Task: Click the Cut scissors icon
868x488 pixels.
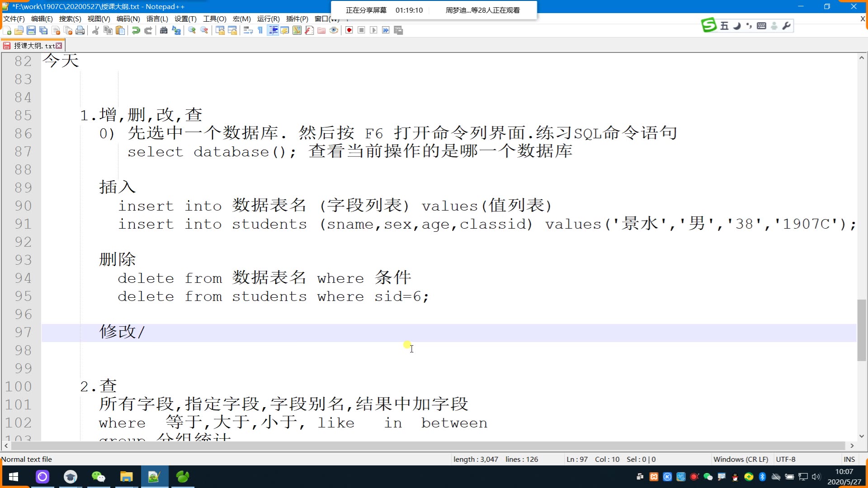Action: click(x=95, y=30)
